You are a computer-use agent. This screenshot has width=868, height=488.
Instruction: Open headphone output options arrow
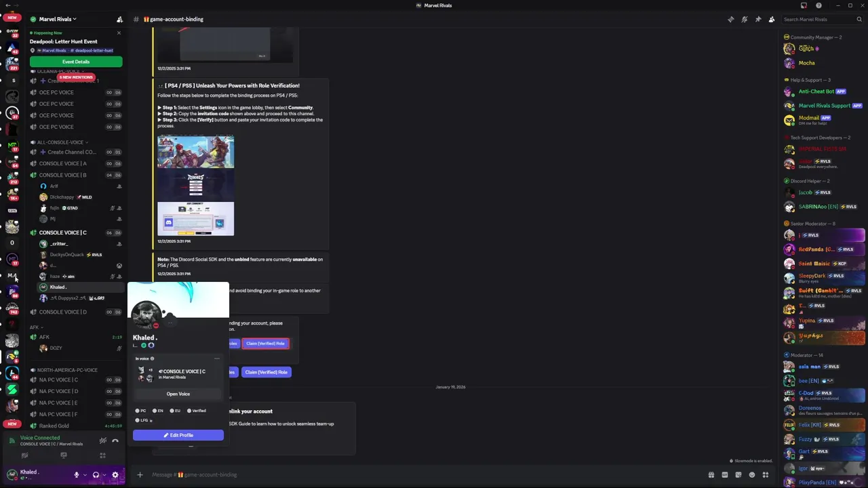(x=104, y=475)
